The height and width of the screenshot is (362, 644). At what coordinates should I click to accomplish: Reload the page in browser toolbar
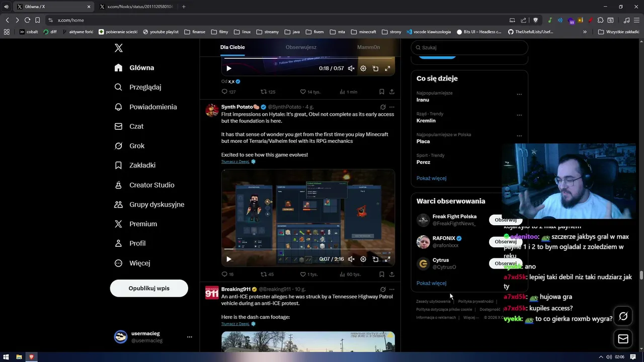pyautogui.click(x=27, y=20)
